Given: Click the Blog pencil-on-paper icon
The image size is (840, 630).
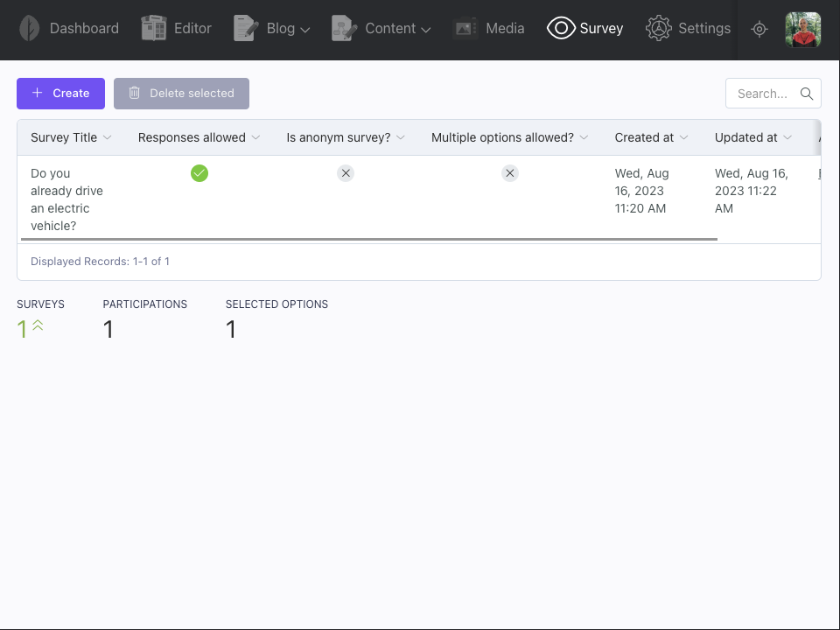Looking at the screenshot, I should (x=246, y=28).
